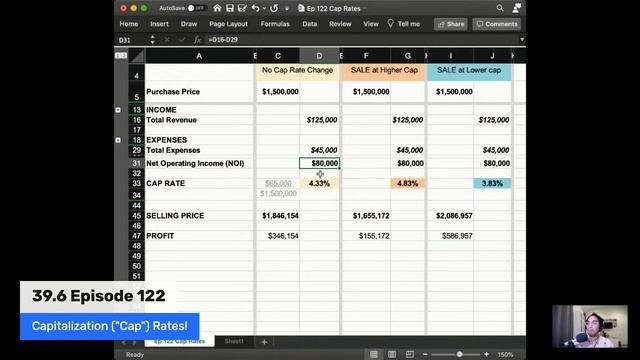Open the undo history dropdown arrow
The width and height of the screenshot is (640, 360).
pos(264,8)
